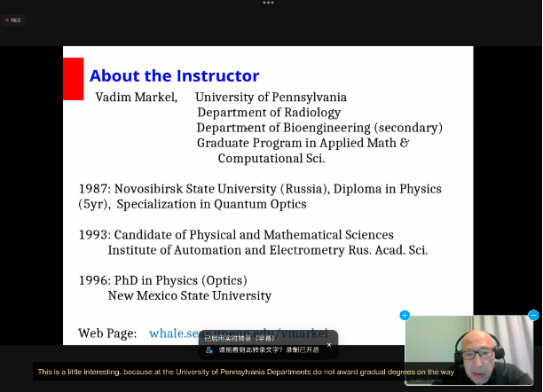Dismiss the live transcription notification
Viewport: 543px width, 392px height.
329,345
